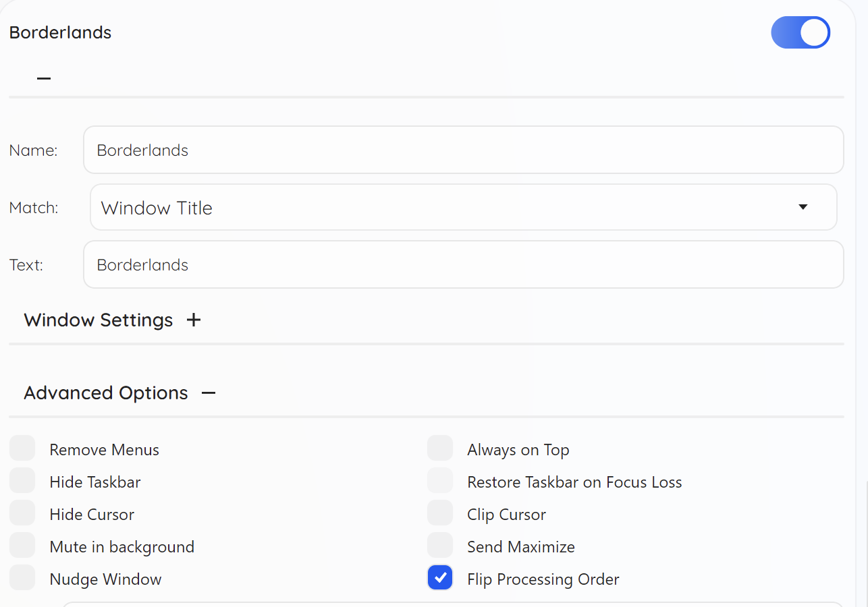Click the Match dropdown arrow
868x607 pixels.
(803, 207)
